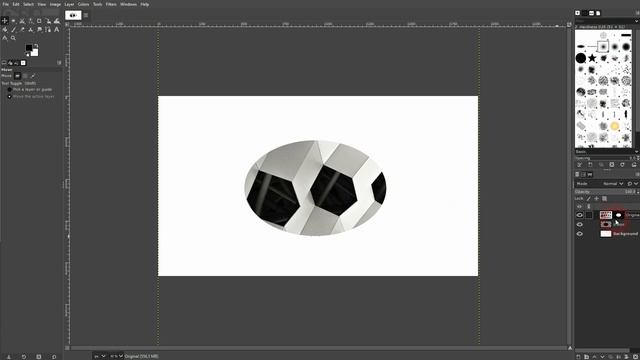Set move mode to Layer
Screen dimensions: 640x360
pyautogui.click(x=18, y=76)
